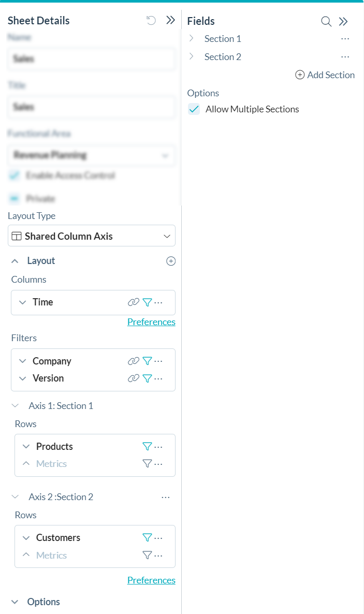Image resolution: width=364 pixels, height=614 pixels.
Task: Open the search icon in Fields panel
Action: (x=326, y=22)
